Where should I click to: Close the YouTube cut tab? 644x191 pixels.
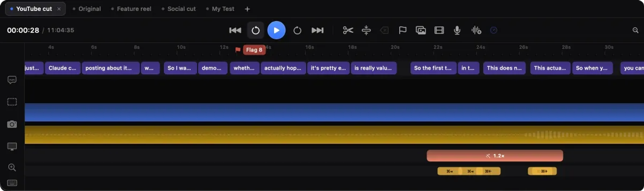point(59,9)
